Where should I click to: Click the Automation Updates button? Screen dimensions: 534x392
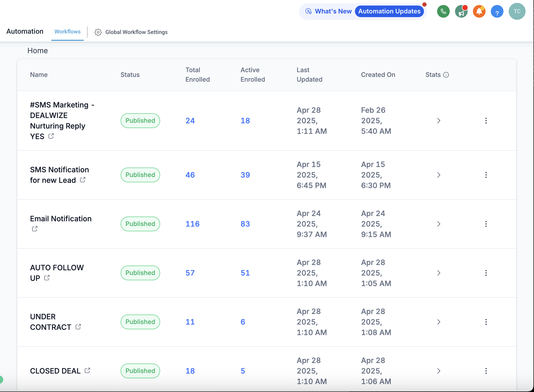click(x=389, y=11)
